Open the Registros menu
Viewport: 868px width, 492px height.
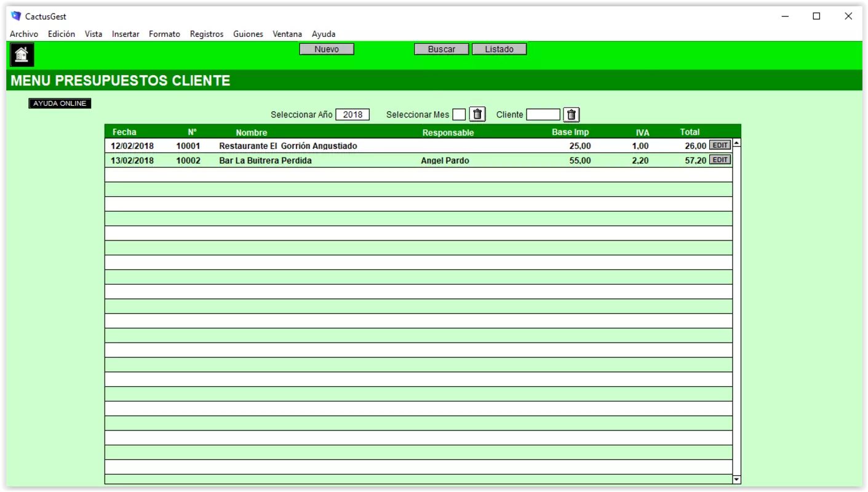click(207, 34)
